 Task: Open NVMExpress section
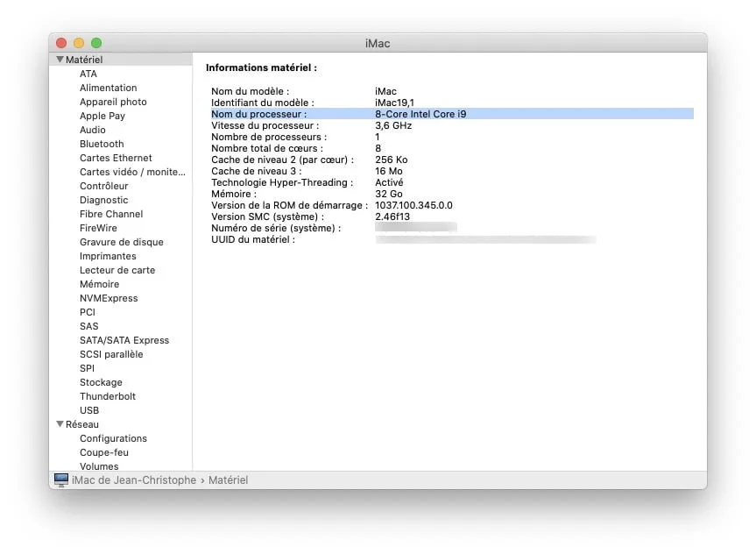point(109,298)
